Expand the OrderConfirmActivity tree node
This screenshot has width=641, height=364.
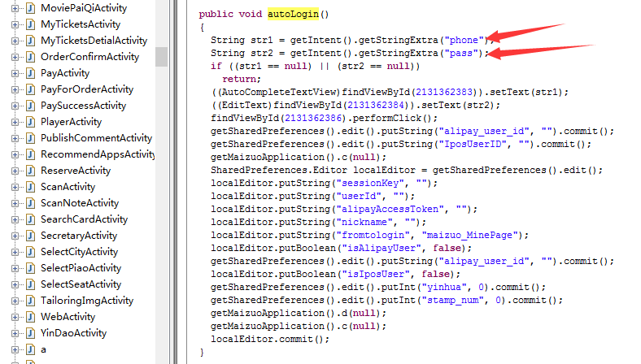15,57
